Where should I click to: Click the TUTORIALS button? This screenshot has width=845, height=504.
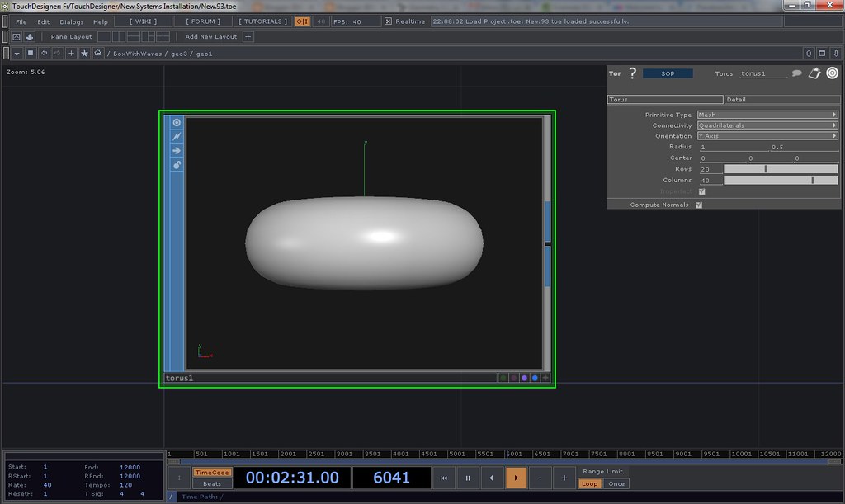(263, 21)
